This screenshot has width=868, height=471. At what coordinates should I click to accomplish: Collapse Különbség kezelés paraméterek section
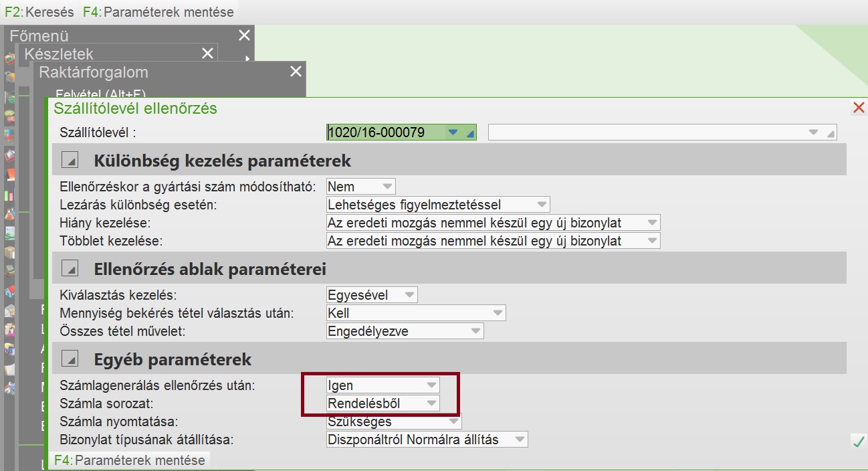70,161
